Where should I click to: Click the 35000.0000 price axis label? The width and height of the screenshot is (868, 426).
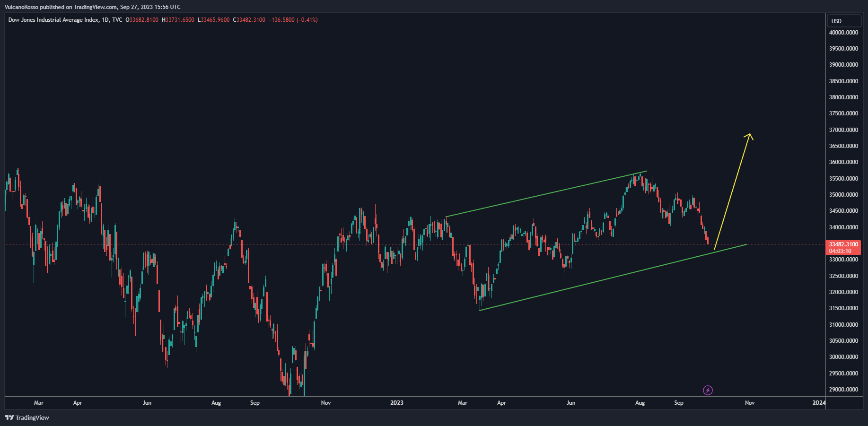843,195
